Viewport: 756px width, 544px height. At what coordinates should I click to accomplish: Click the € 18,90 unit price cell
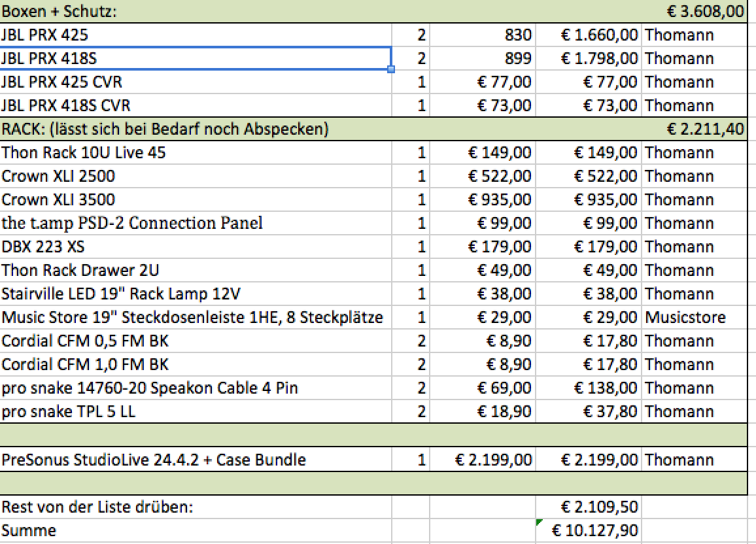(x=482, y=411)
